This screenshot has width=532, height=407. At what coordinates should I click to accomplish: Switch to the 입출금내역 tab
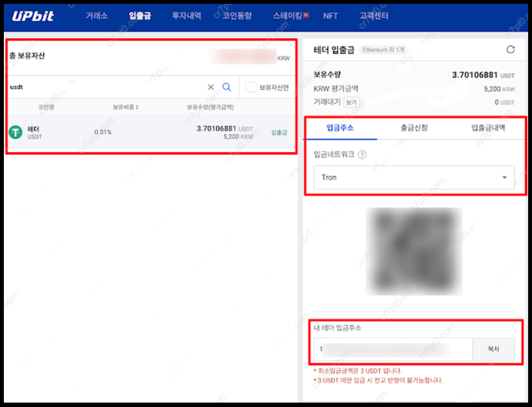tap(488, 128)
